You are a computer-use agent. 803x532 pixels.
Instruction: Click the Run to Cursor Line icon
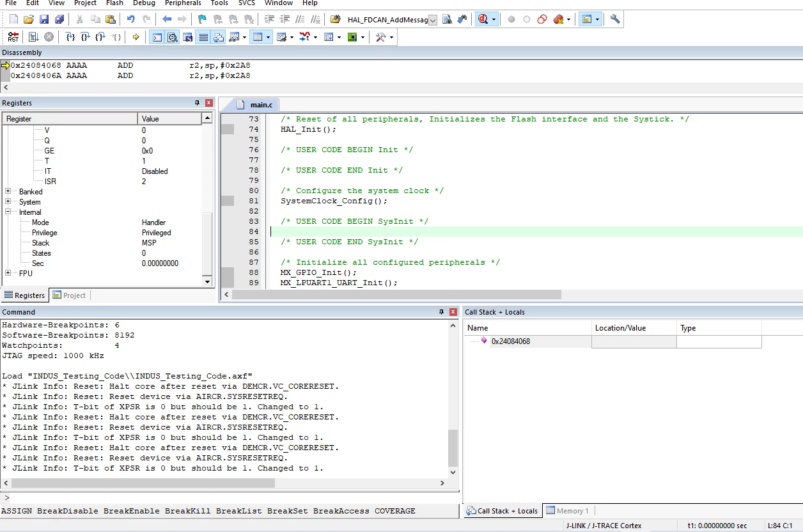coord(116,37)
